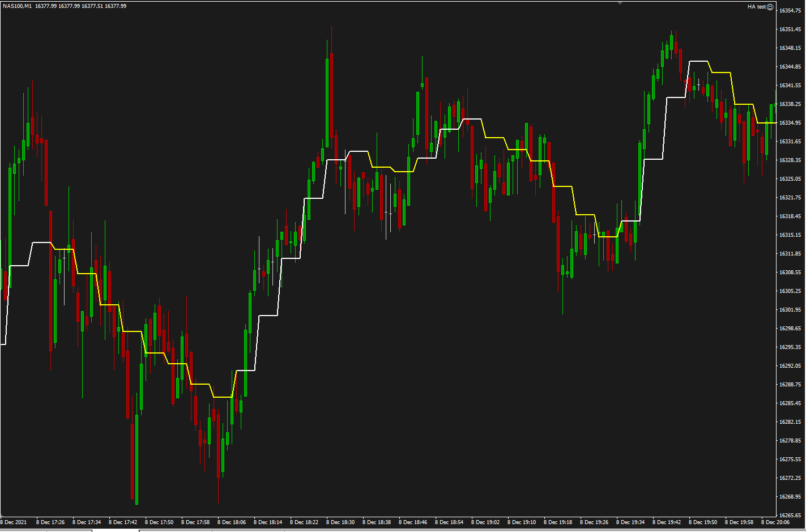
Task: Select the NAS100,M1 symbol label
Action: click(17, 6)
